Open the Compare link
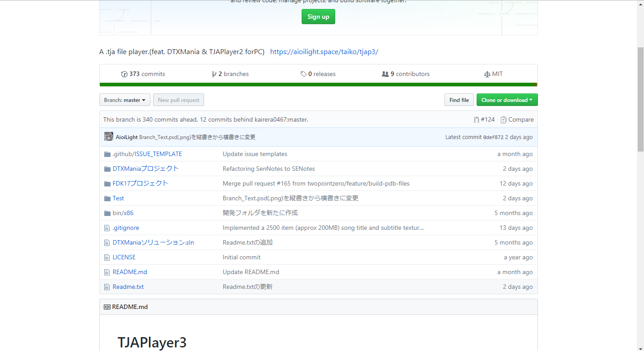This screenshot has height=351, width=644. point(521,119)
